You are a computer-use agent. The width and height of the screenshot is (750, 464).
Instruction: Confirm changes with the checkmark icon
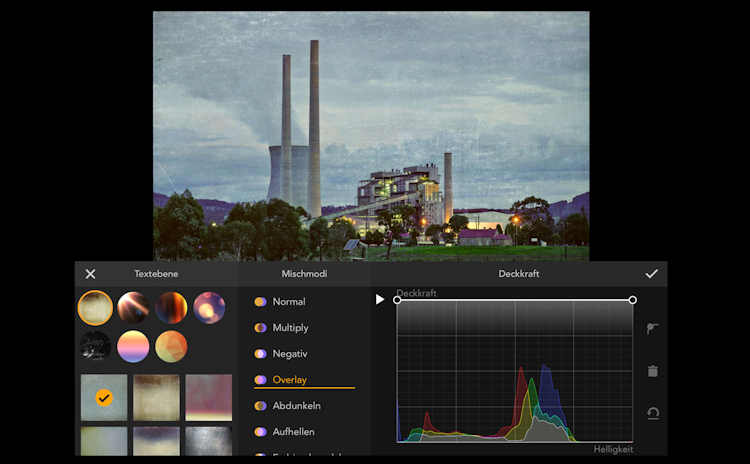652,274
